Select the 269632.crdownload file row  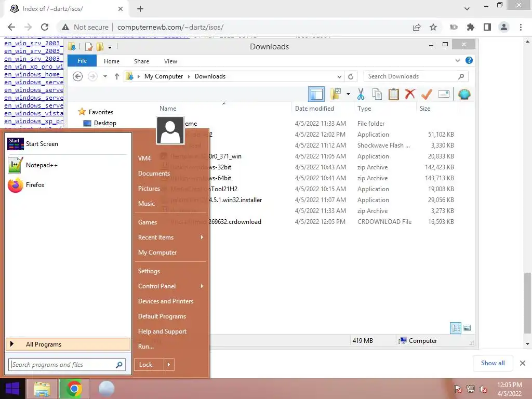[307, 222]
